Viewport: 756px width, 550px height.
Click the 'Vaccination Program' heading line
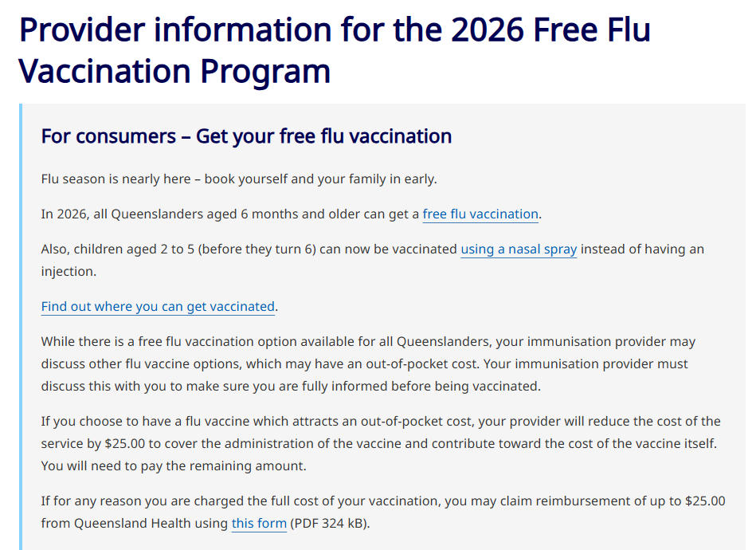click(x=174, y=70)
